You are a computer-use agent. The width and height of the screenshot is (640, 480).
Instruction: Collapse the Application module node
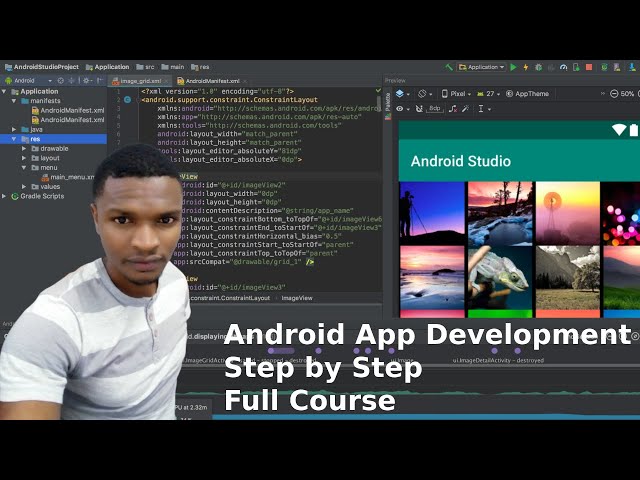4,91
